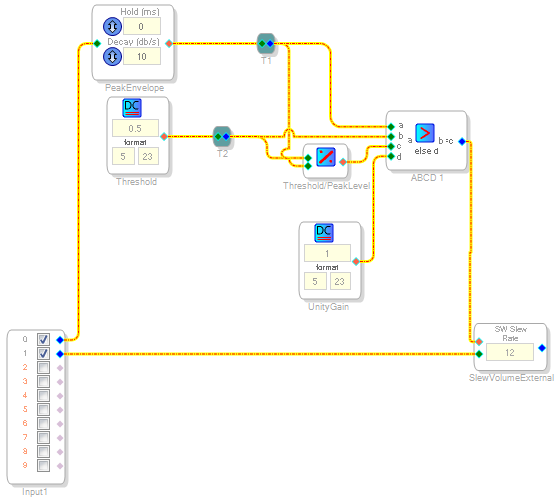Click the T1 junction node
The height and width of the screenshot is (500, 558).
pyautogui.click(x=266, y=44)
